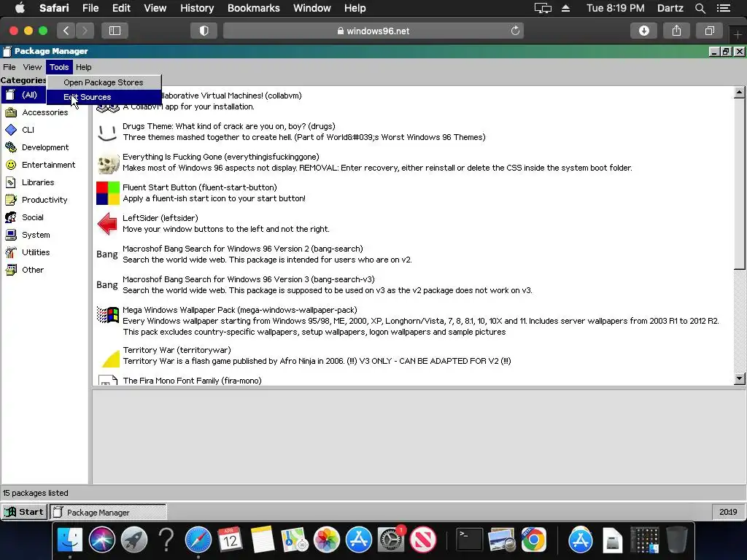Viewport: 747px width, 560px height.
Task: Select the Bang icon for Version 2 search
Action: (x=107, y=254)
